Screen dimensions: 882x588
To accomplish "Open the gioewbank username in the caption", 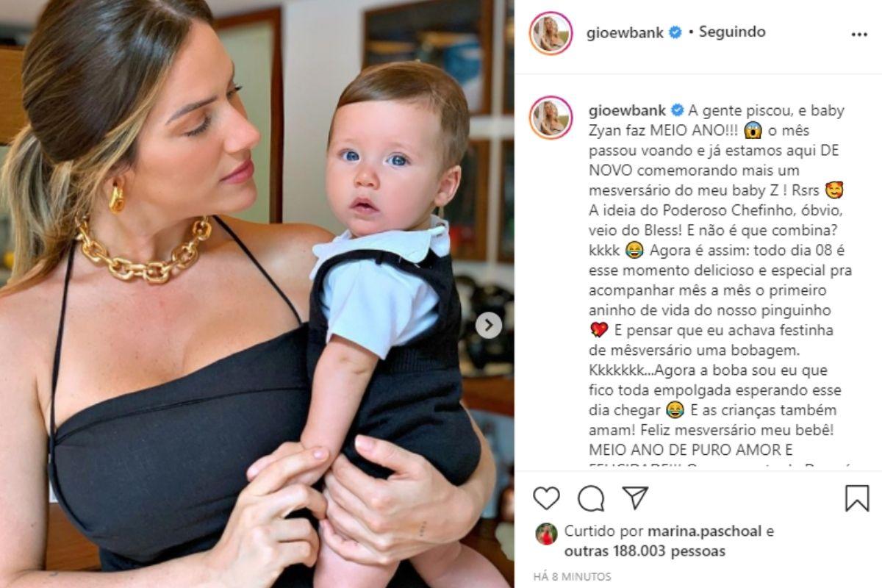I will point(628,111).
